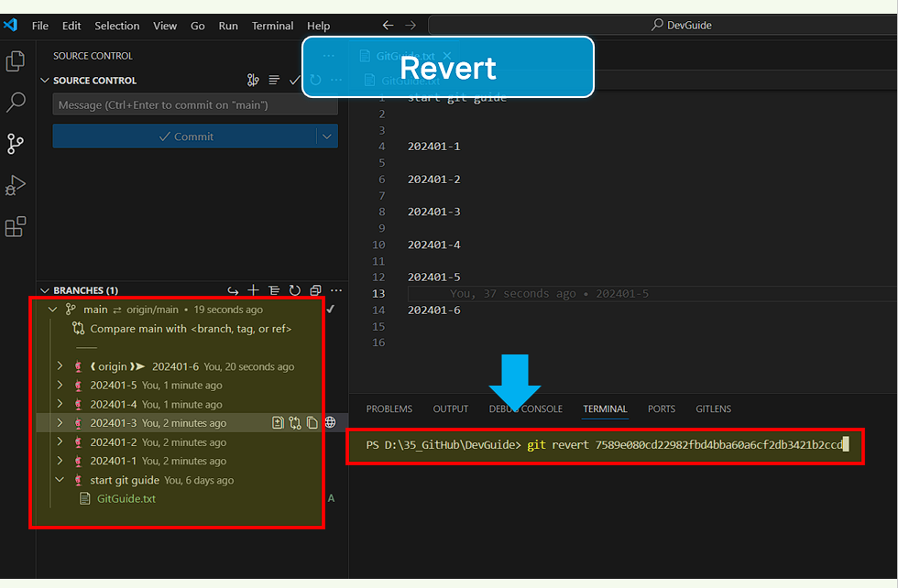898x588 pixels.
Task: Click the Commit button
Action: (185, 136)
